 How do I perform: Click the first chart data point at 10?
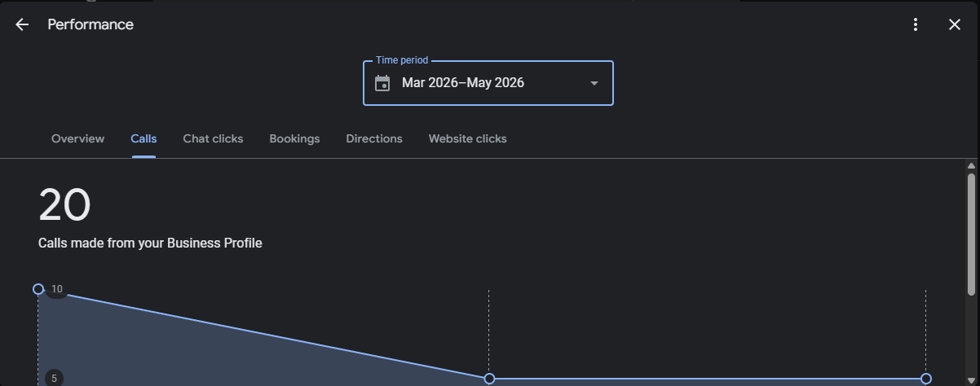tap(38, 289)
